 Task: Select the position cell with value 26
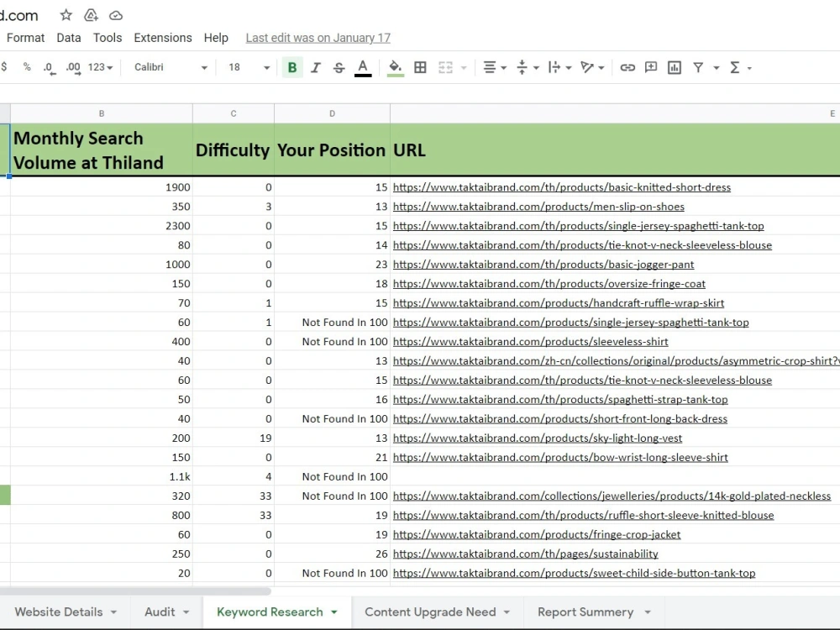pyautogui.click(x=332, y=554)
